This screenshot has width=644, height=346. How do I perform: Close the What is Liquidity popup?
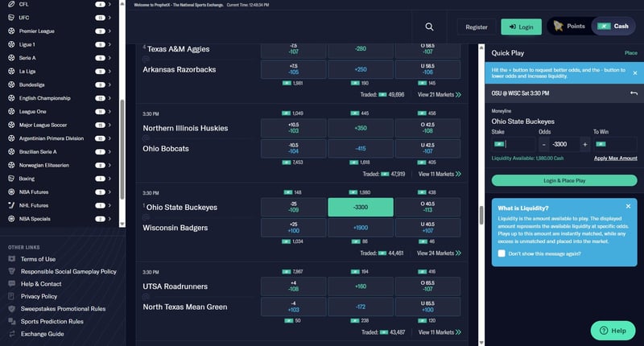634,208
